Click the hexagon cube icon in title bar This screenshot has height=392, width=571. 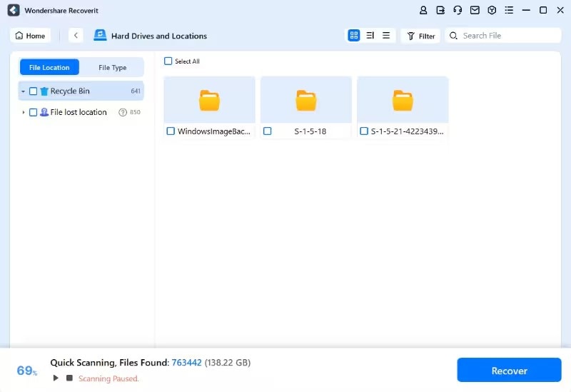[x=492, y=10]
